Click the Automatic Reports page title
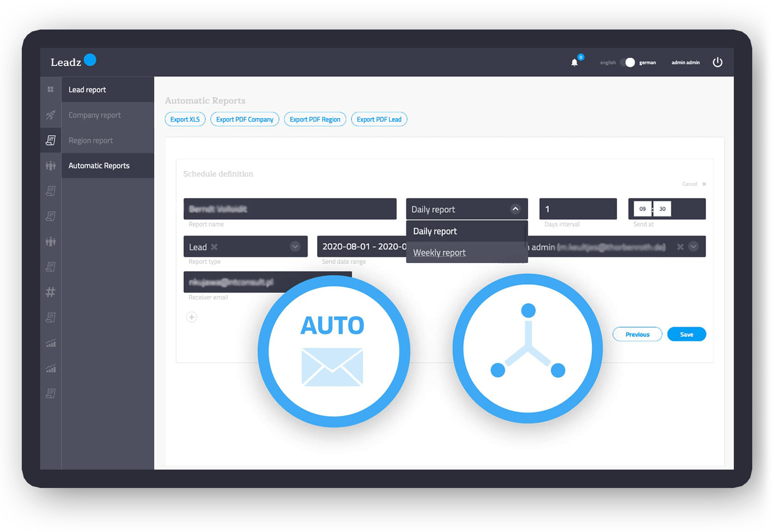Screen dimensions: 774x532 click(x=205, y=101)
